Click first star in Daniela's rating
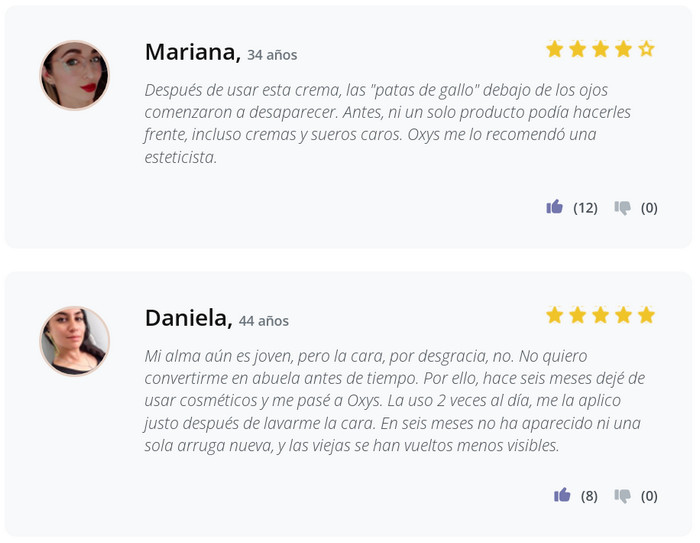This screenshot has width=700, height=543. (x=554, y=315)
